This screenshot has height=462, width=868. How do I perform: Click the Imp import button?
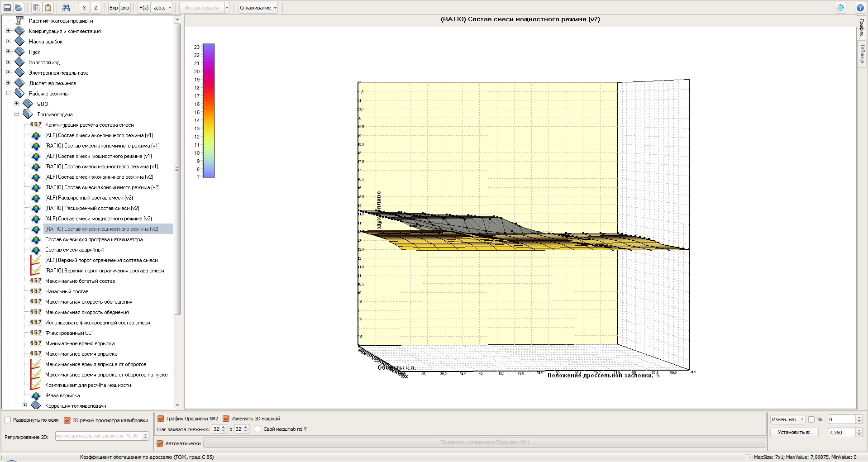(125, 8)
